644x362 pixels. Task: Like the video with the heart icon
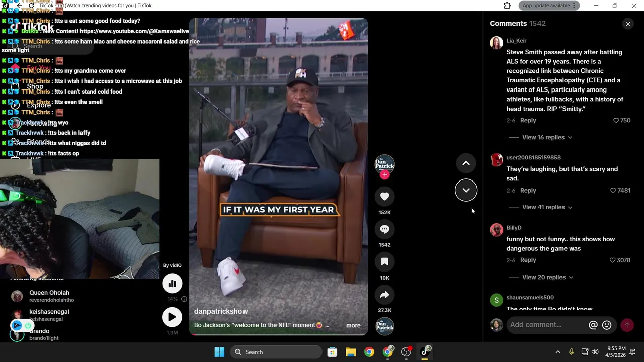coord(384,197)
